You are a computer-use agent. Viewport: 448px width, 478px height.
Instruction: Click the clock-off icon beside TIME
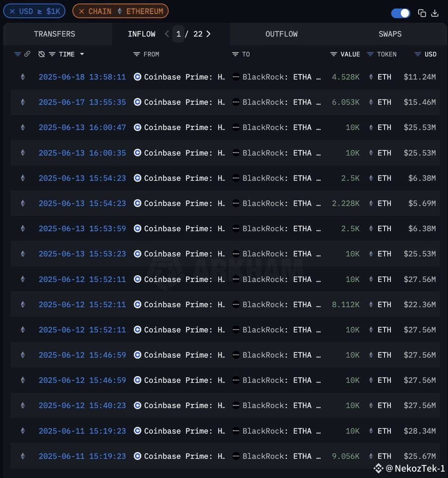[x=41, y=54]
